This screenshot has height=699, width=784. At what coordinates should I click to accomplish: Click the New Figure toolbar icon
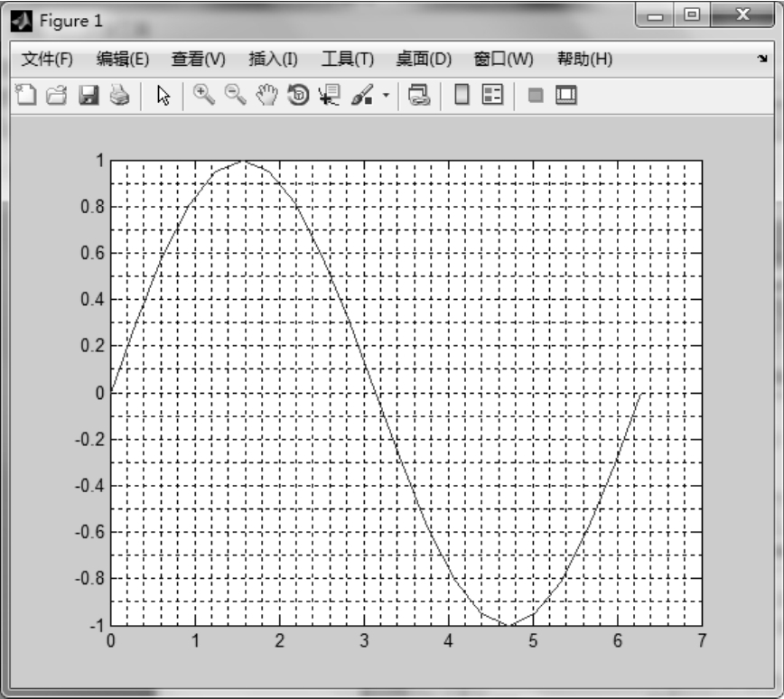26,95
